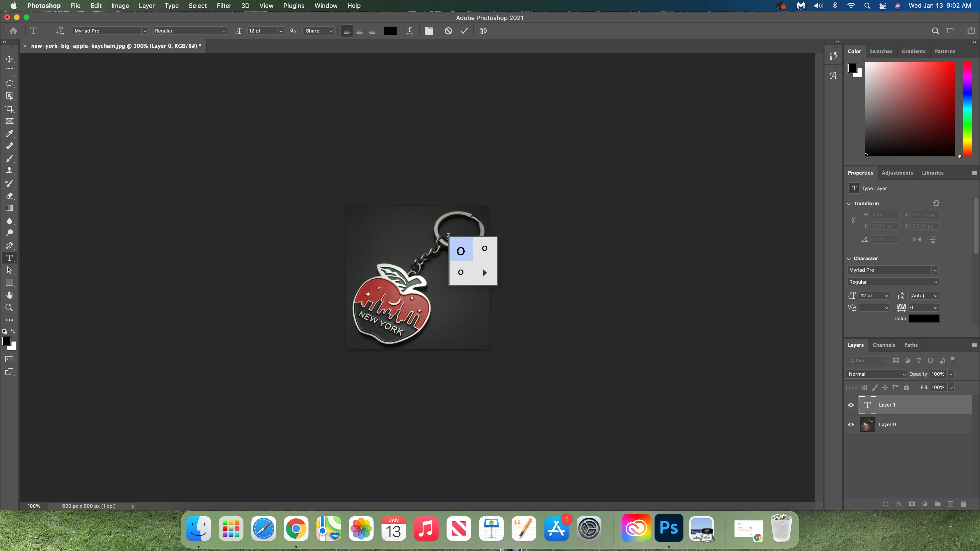Select the Crop tool

[10, 109]
